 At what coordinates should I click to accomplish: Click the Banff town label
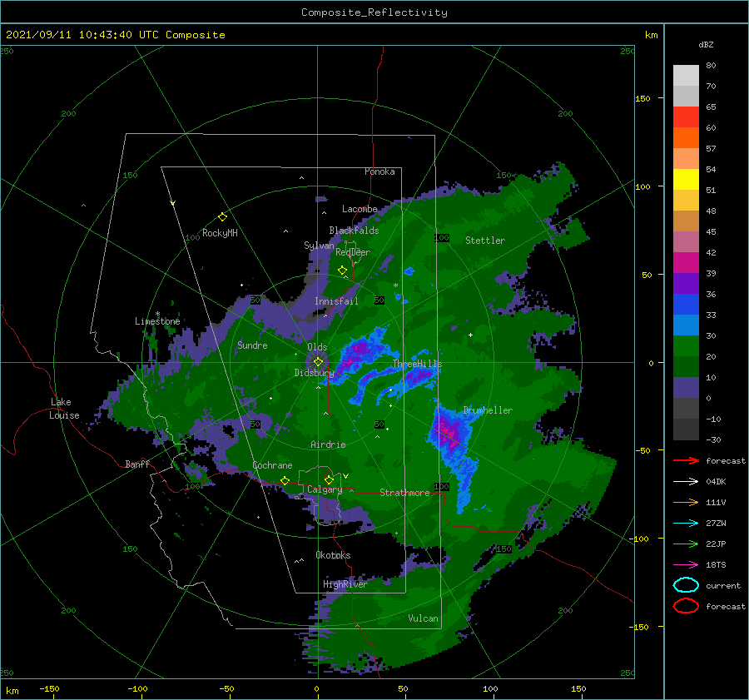137,464
